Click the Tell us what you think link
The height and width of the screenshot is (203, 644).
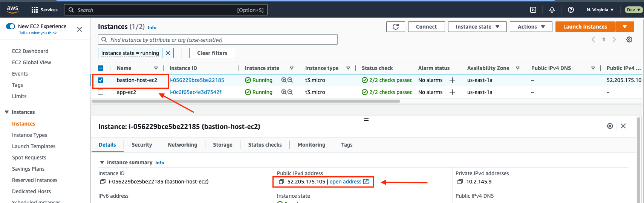pos(38,33)
